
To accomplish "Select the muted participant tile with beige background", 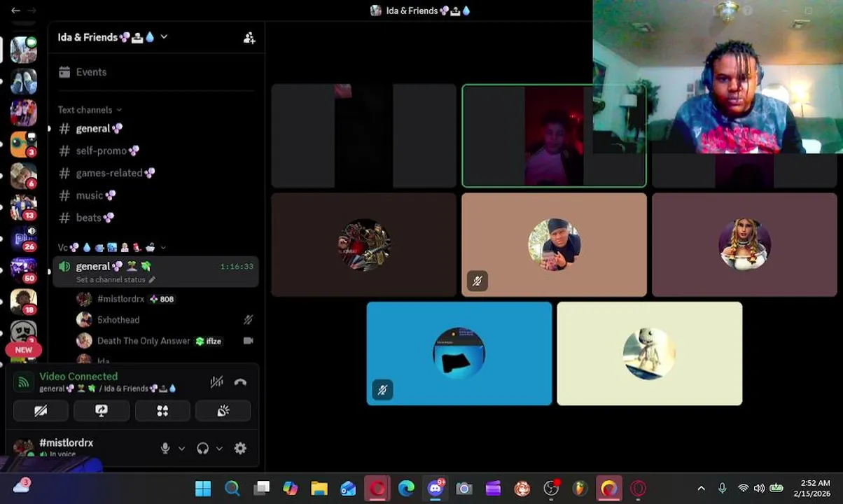I will click(x=554, y=245).
